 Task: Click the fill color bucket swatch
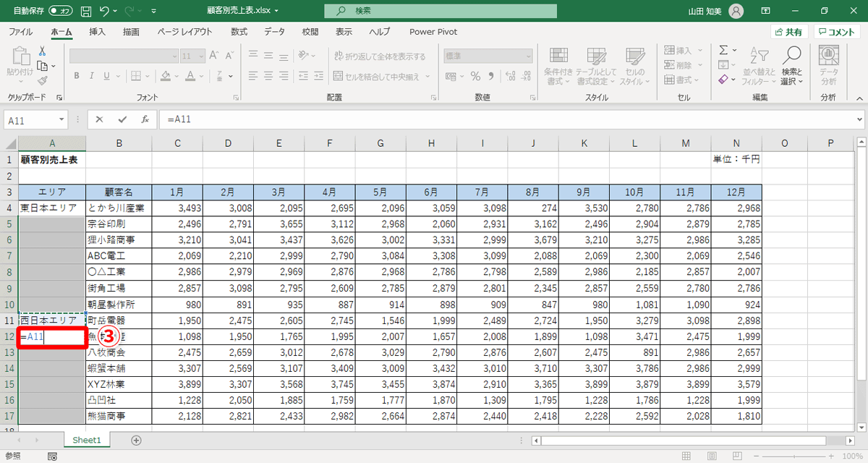tap(166, 76)
